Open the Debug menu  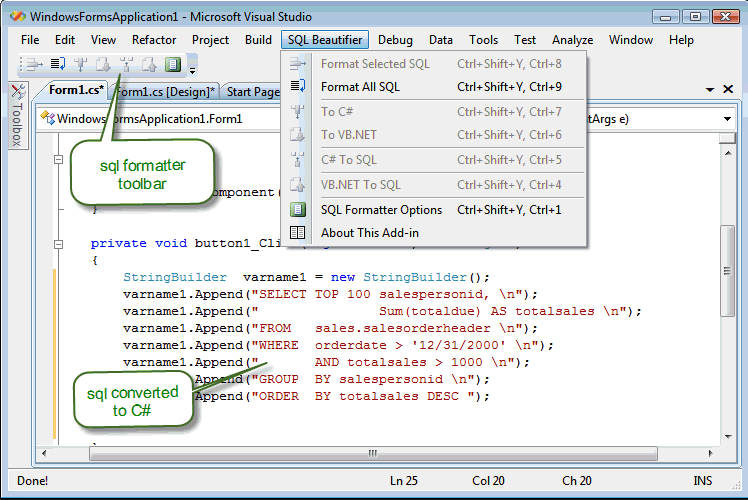(x=395, y=40)
